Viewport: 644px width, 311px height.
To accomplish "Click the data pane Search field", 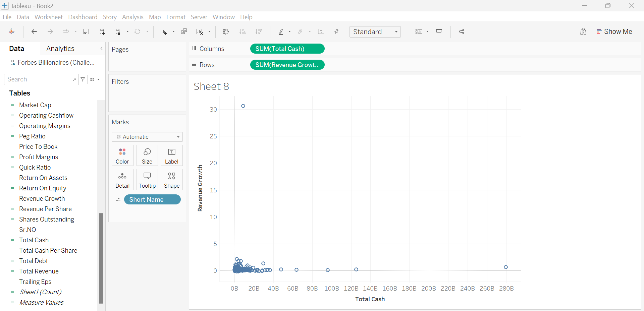I will click(39, 79).
